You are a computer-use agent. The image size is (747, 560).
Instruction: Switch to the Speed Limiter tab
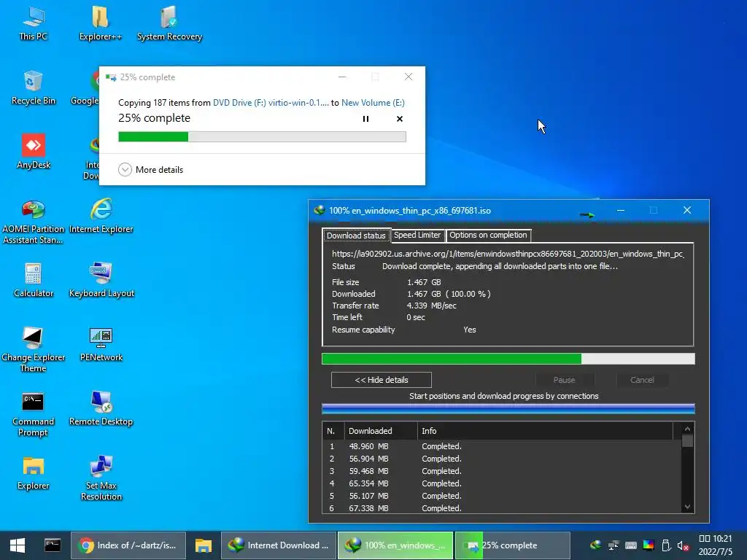coord(417,235)
